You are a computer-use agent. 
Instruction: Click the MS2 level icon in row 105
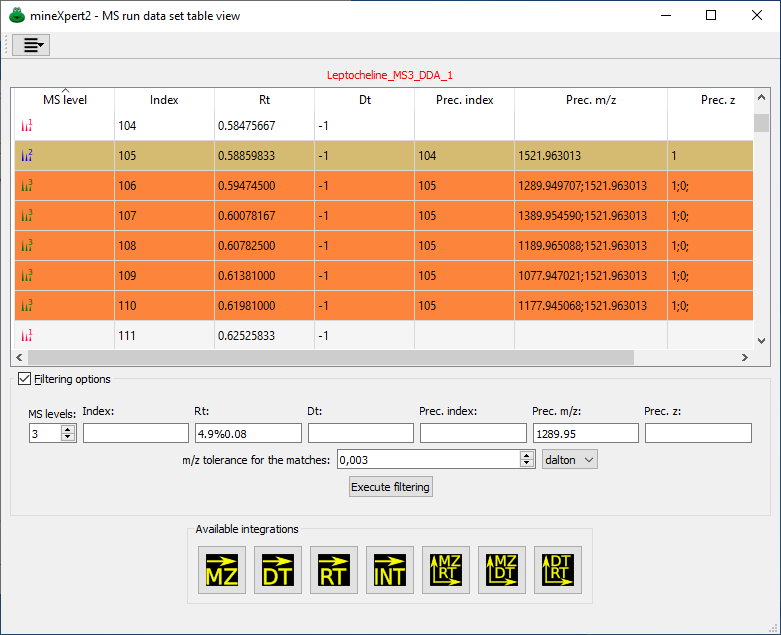point(27,156)
